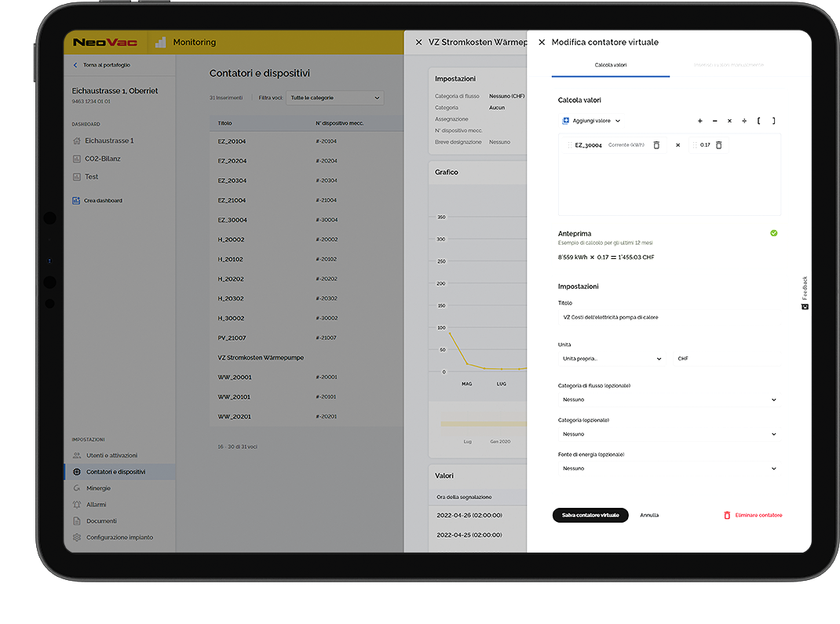Add an opening bracket to the formula

[758, 121]
